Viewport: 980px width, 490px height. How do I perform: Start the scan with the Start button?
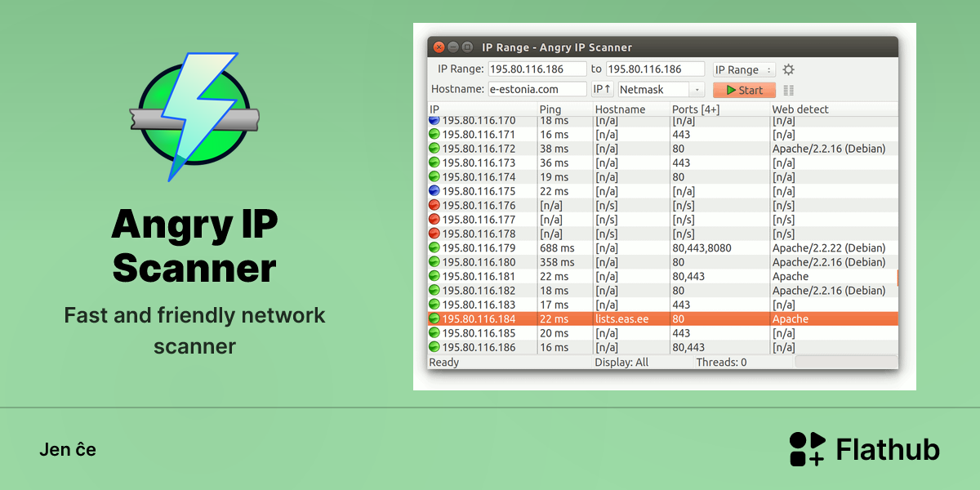tap(744, 90)
